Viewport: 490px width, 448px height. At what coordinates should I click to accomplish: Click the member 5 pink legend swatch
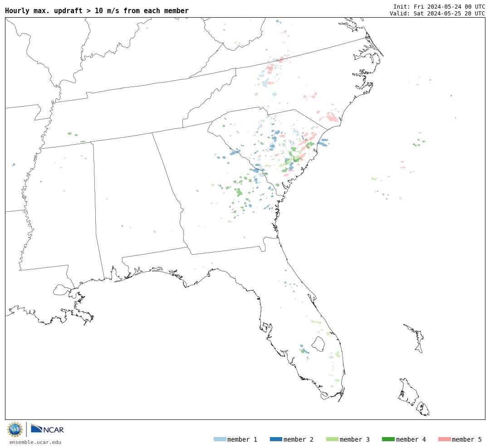(x=444, y=439)
